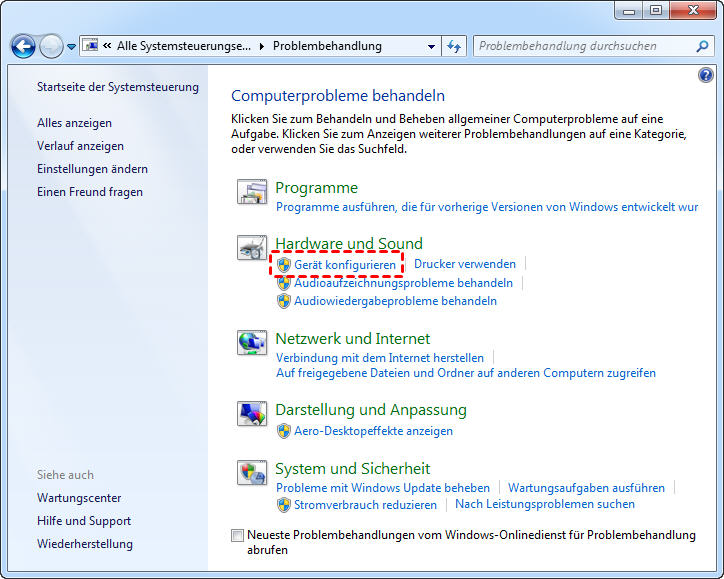Click shield icon beside Stromverbrauch reduzieren
The height and width of the screenshot is (579, 724).
(284, 505)
